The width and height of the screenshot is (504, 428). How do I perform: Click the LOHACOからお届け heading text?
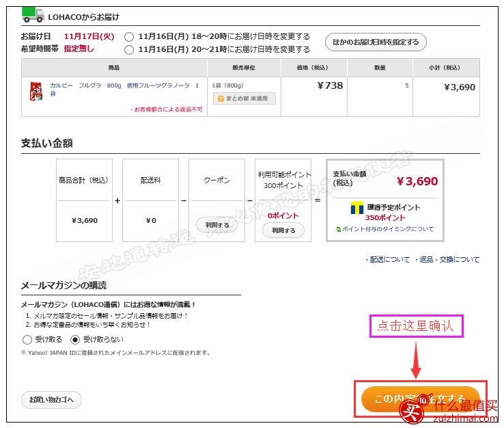(x=83, y=17)
